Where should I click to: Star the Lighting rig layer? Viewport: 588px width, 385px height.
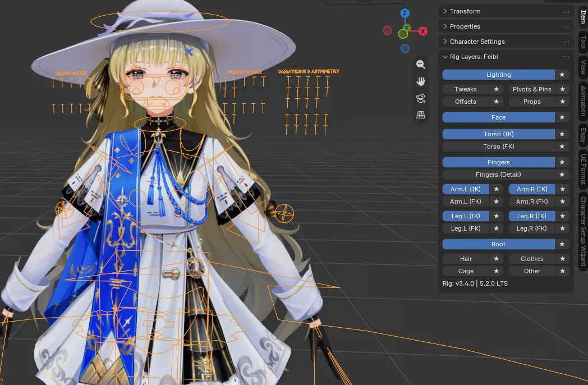562,75
